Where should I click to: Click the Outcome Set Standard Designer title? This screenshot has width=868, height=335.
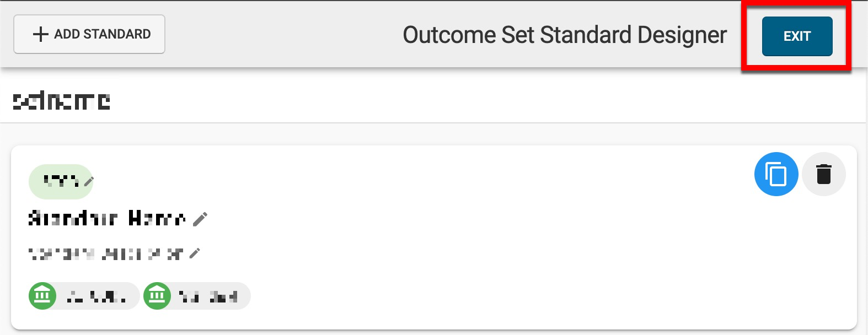click(565, 35)
